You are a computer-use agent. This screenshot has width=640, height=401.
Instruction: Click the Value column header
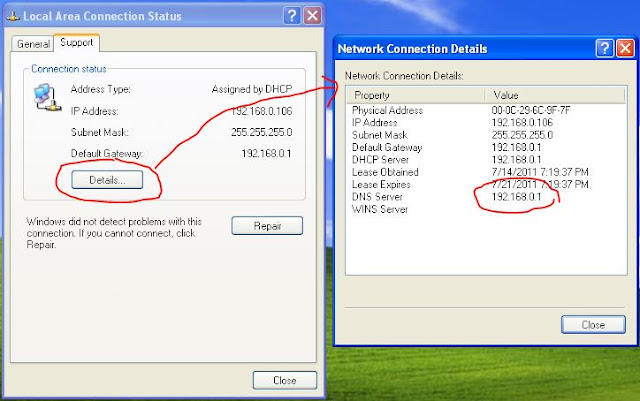pyautogui.click(x=555, y=95)
